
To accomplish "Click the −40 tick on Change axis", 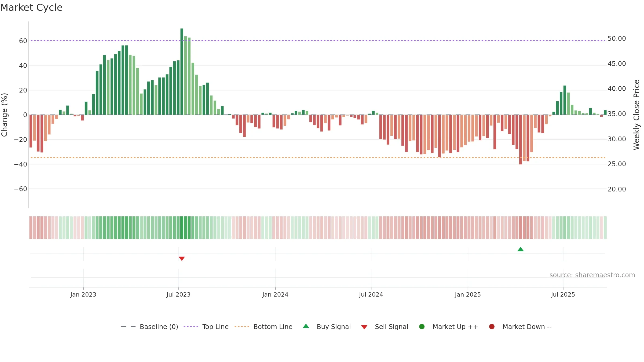I will point(21,164).
